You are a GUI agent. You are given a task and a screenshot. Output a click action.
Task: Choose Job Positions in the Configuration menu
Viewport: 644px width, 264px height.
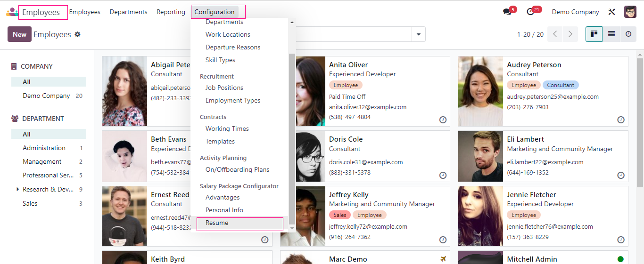click(224, 88)
